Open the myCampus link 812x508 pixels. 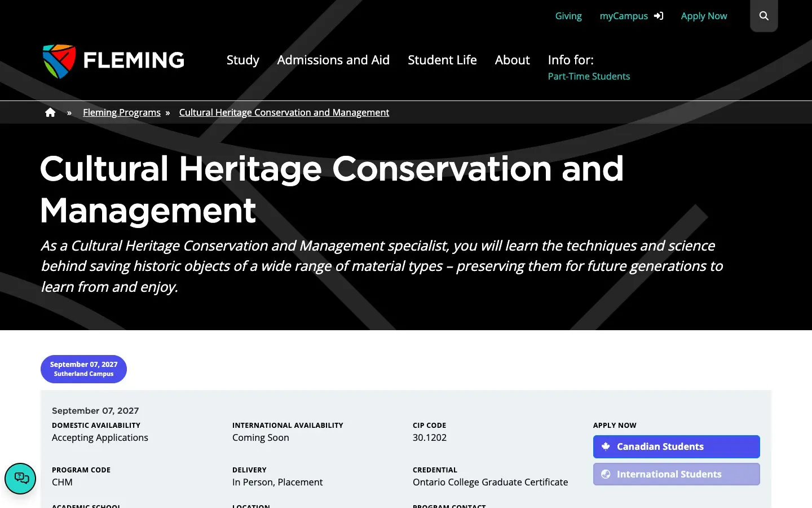click(x=624, y=16)
